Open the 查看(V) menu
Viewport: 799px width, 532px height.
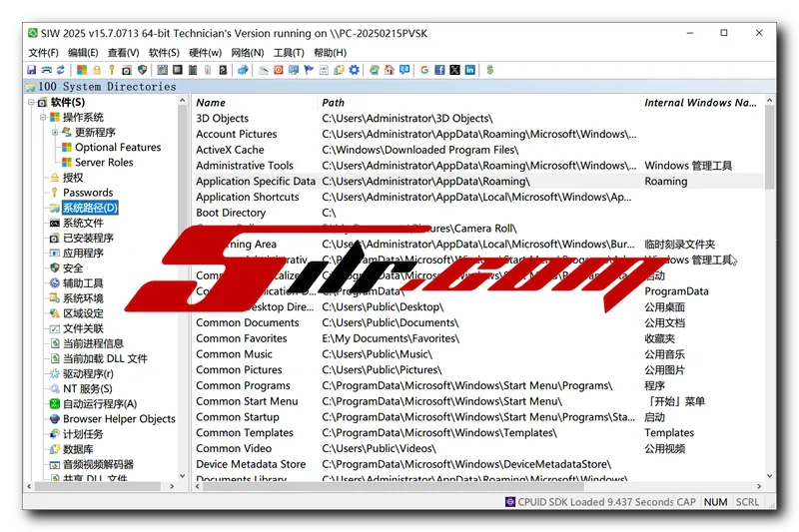tap(123, 53)
